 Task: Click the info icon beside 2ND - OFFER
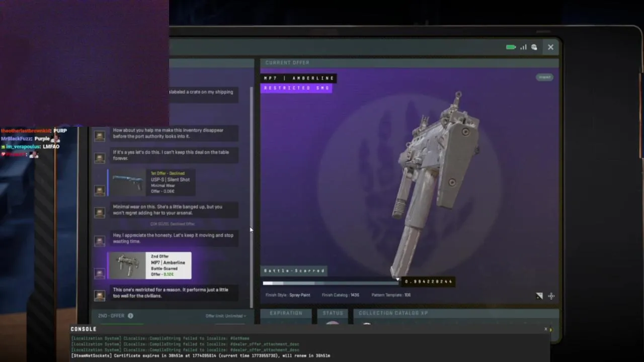[x=130, y=316]
